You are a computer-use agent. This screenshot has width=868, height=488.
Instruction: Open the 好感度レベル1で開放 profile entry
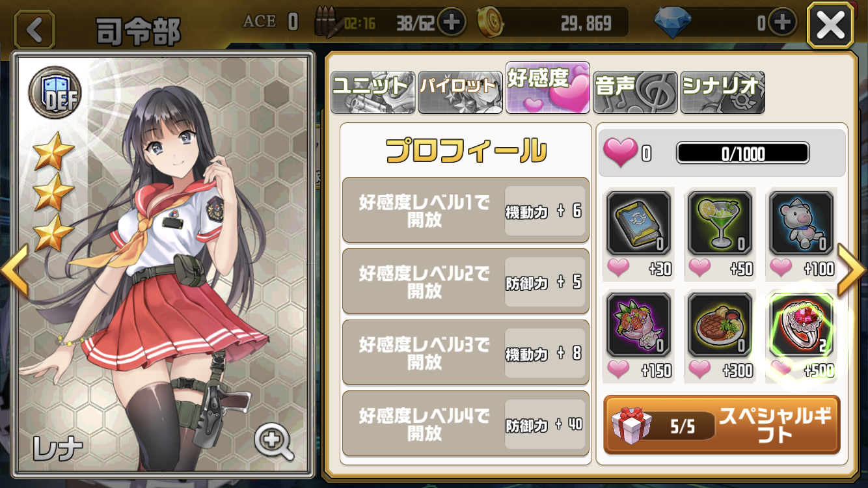466,210
